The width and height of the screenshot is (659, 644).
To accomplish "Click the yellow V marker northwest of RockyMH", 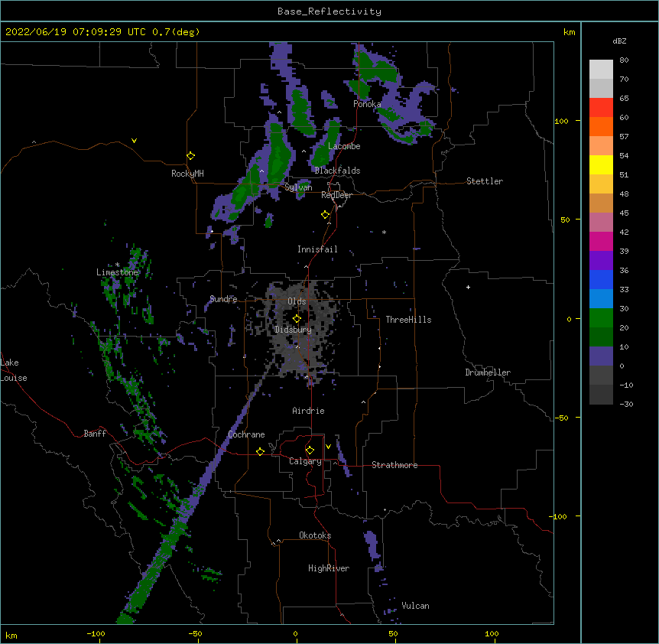I will pos(134,141).
